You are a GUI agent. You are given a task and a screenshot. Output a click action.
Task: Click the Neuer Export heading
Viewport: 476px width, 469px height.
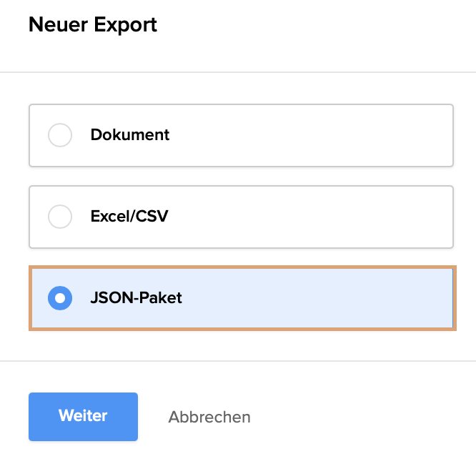93,26
